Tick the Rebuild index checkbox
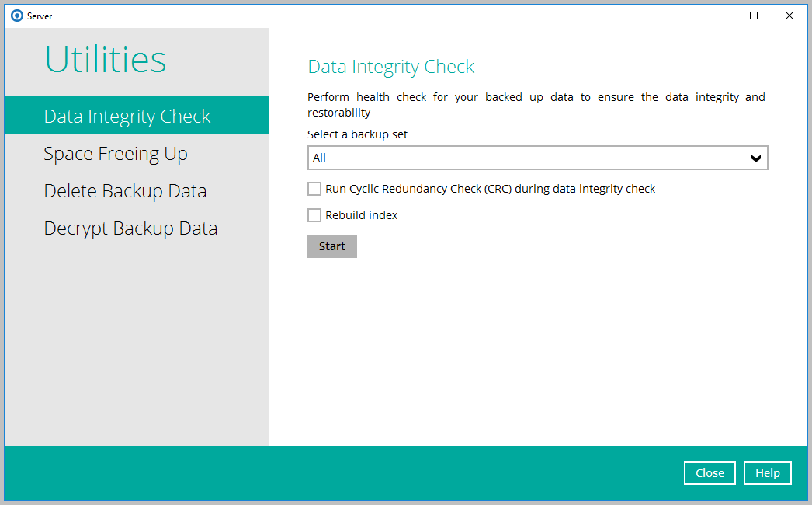 coord(314,215)
